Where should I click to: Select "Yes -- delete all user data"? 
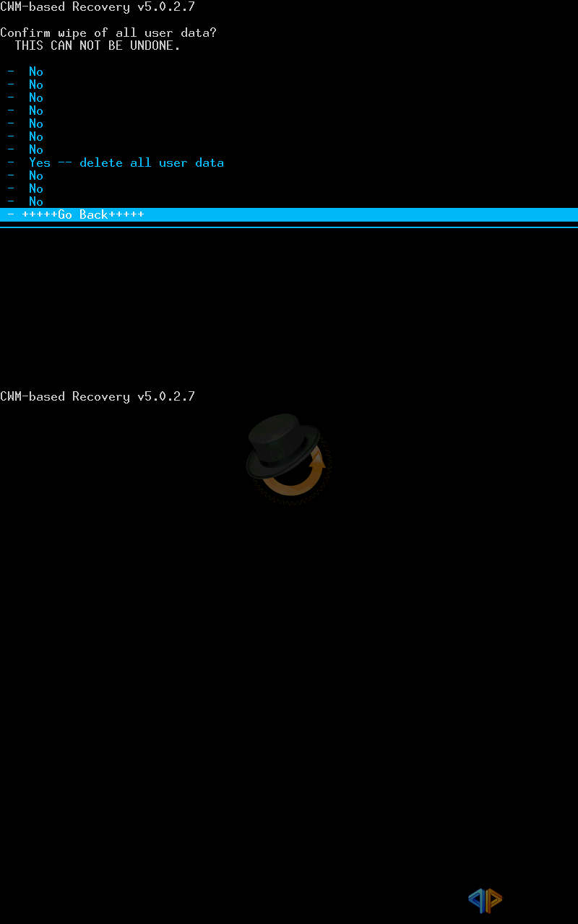click(x=126, y=163)
